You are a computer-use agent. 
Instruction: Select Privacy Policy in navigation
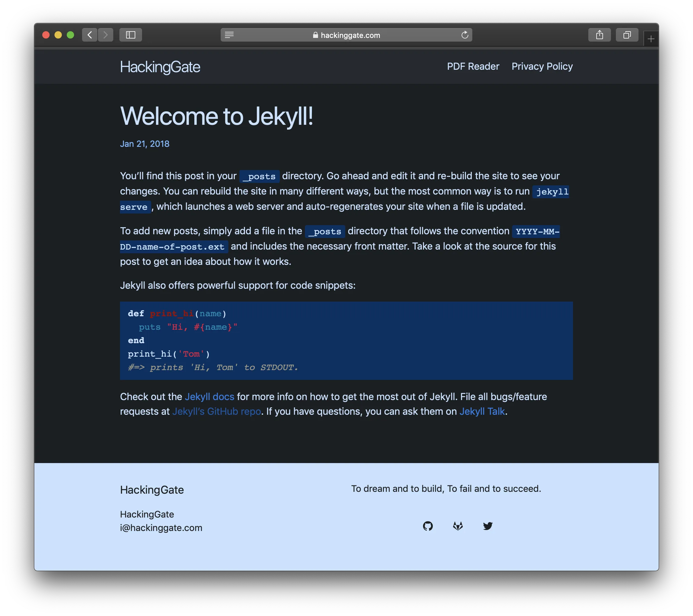pyautogui.click(x=542, y=66)
